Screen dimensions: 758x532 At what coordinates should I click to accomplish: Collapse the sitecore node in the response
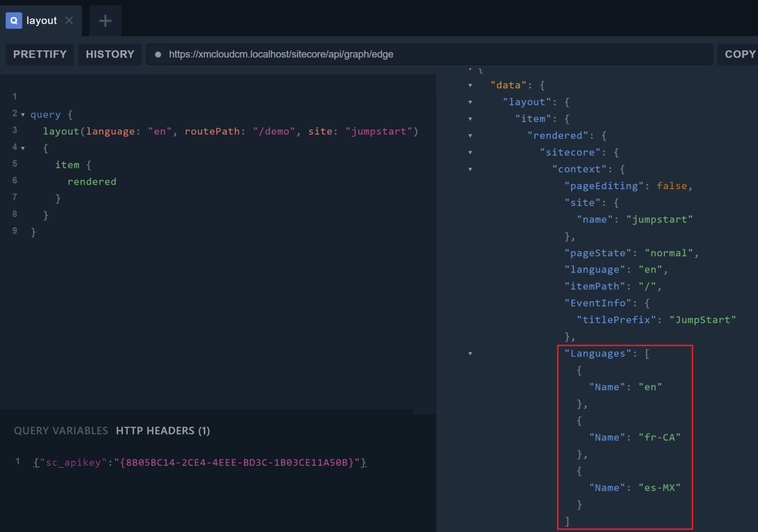(470, 152)
